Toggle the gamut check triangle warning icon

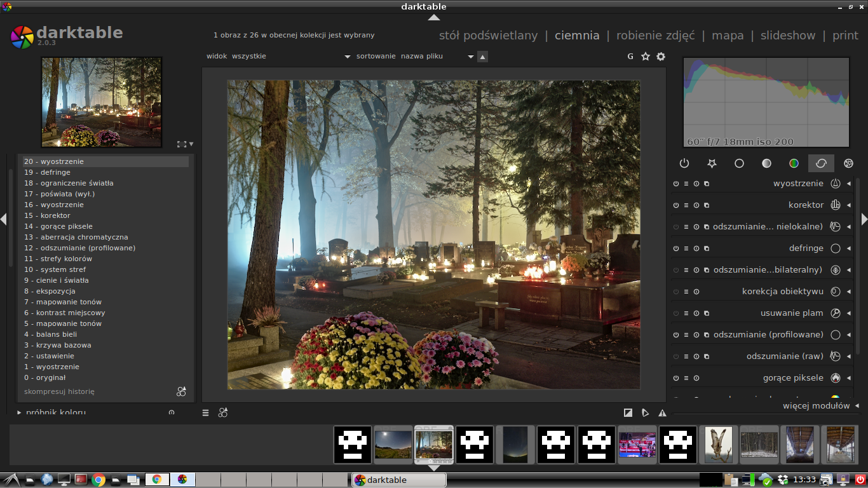point(663,412)
